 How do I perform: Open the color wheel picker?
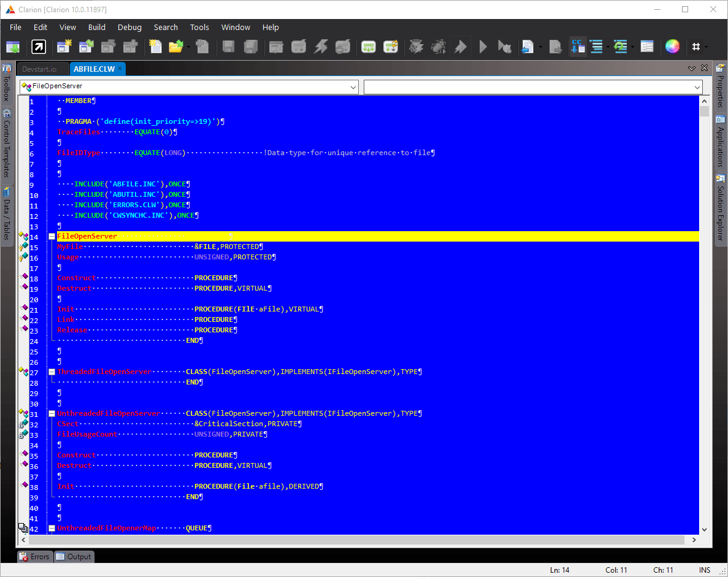(673, 47)
